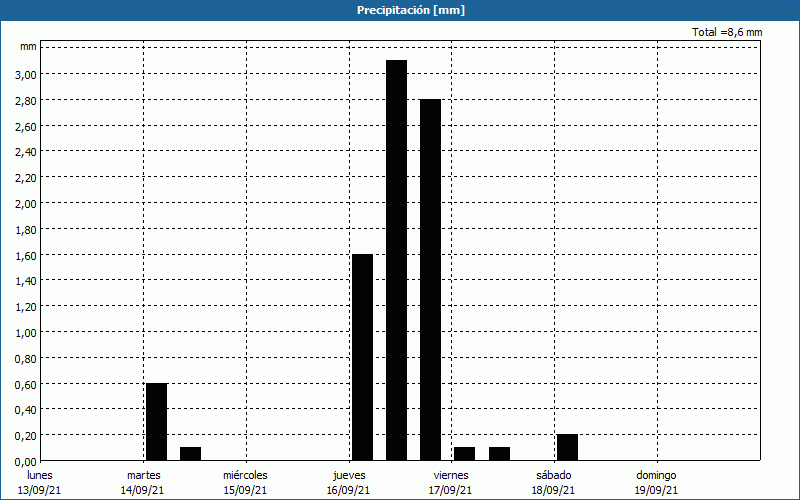This screenshot has width=800, height=500.
Task: Click the 'mm' unit label on the y-axis
Action: pos(29,47)
